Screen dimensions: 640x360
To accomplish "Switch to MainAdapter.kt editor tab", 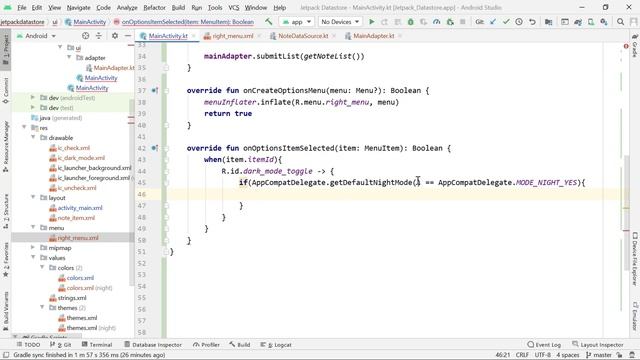I will (x=373, y=36).
